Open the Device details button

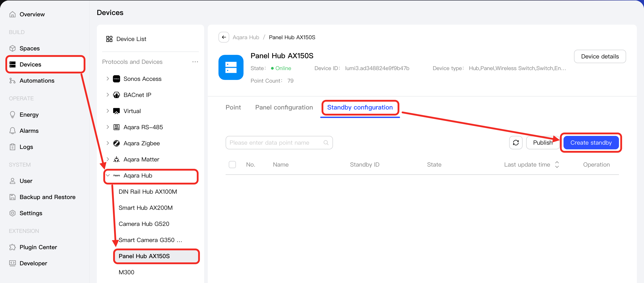pyautogui.click(x=600, y=57)
